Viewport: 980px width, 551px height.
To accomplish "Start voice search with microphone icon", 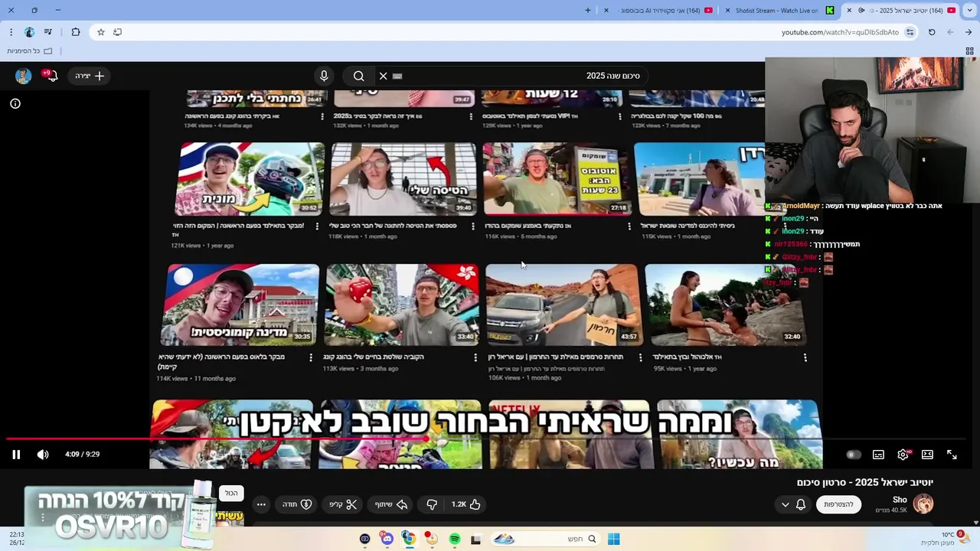I will pos(324,76).
